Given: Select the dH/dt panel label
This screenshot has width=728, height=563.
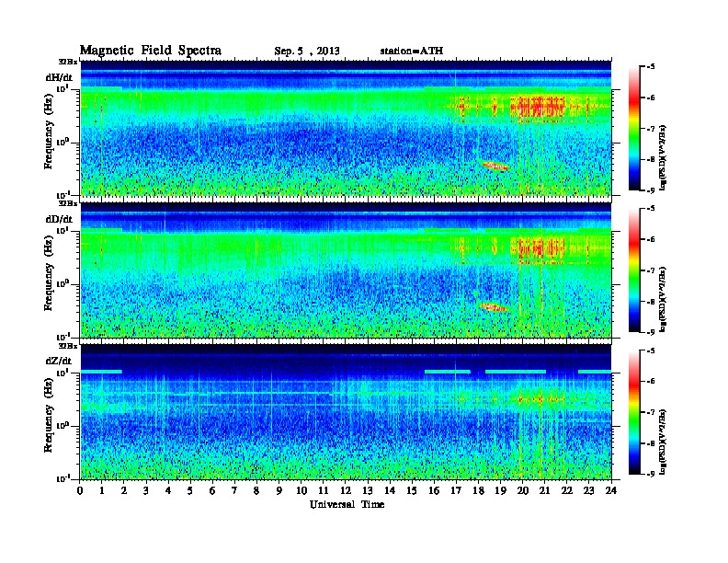Looking at the screenshot, I should pyautogui.click(x=59, y=77).
